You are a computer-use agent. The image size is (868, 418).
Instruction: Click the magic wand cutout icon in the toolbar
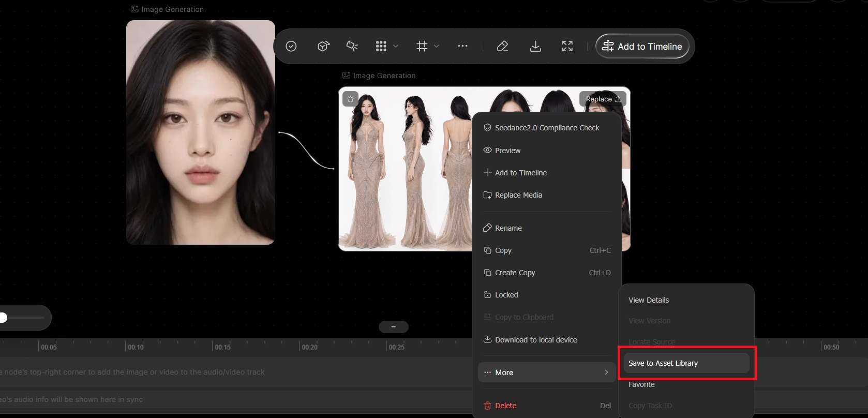(x=352, y=47)
